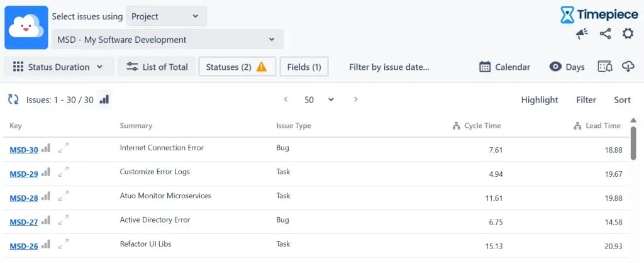Click the Filter by issue date field
Image resolution: width=644 pixels, height=263 pixels.
point(389,67)
